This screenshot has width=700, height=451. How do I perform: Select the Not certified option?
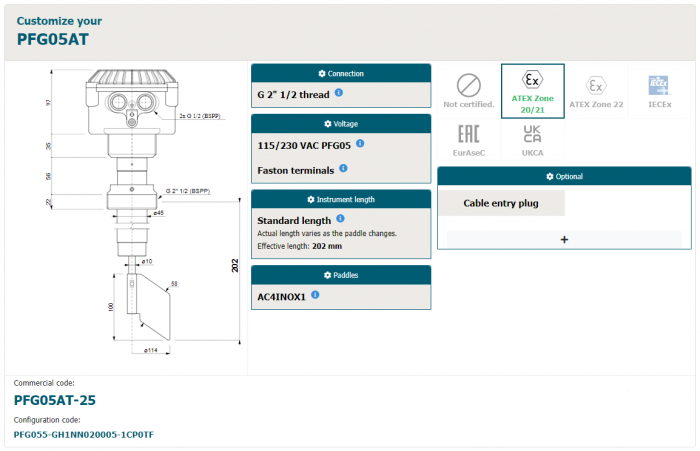tap(467, 90)
